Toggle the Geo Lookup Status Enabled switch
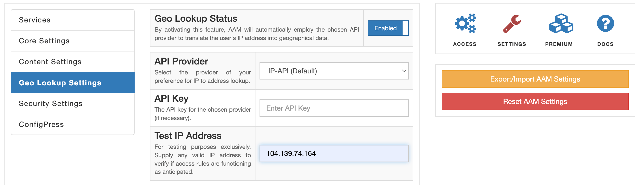Screen dimensions: 644x185 388,28
